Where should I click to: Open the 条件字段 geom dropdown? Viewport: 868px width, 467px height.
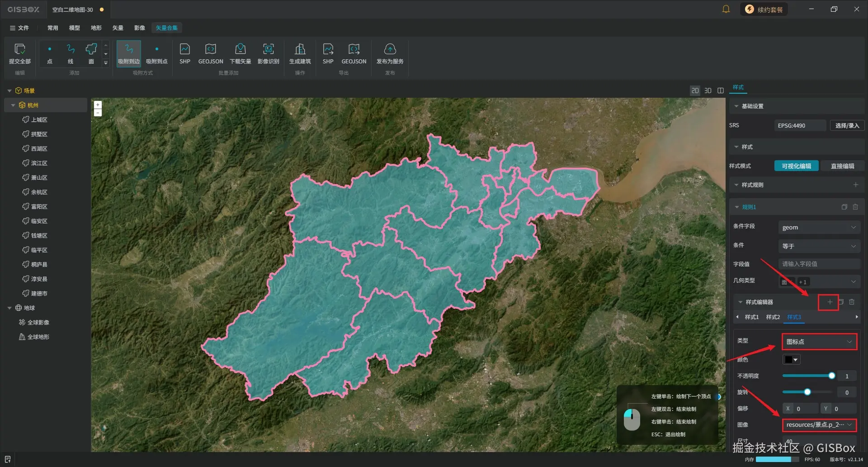click(819, 227)
